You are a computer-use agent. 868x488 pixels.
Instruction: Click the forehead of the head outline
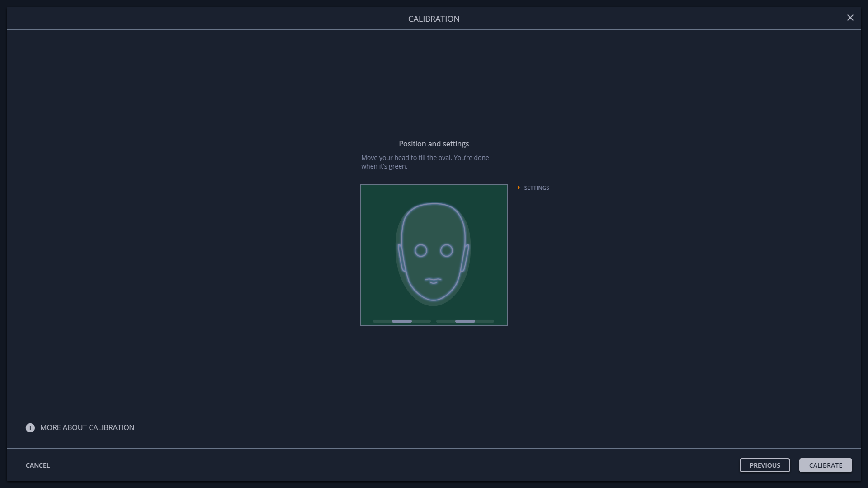click(x=434, y=222)
